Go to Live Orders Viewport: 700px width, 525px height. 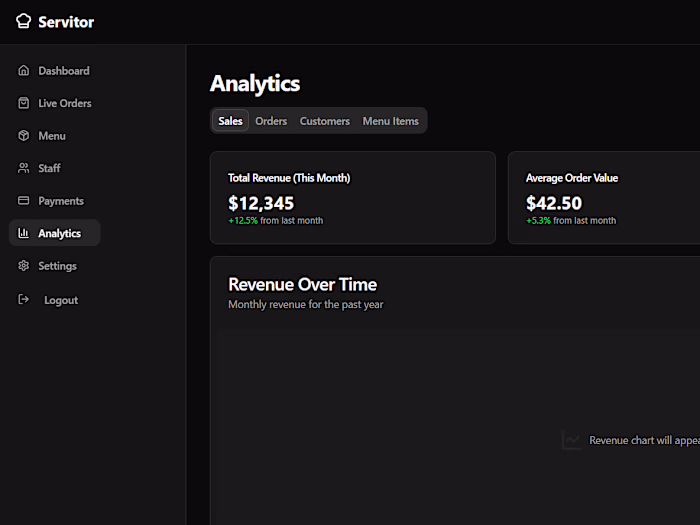click(54, 103)
